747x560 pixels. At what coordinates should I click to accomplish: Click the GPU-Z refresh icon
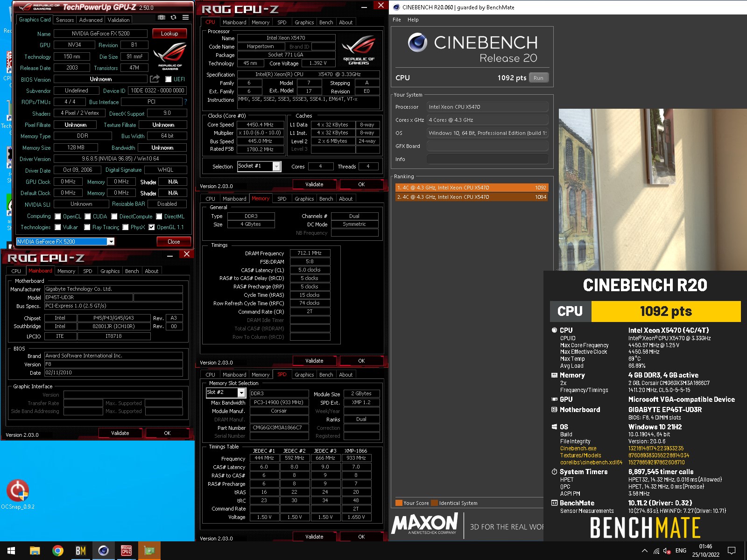[173, 17]
